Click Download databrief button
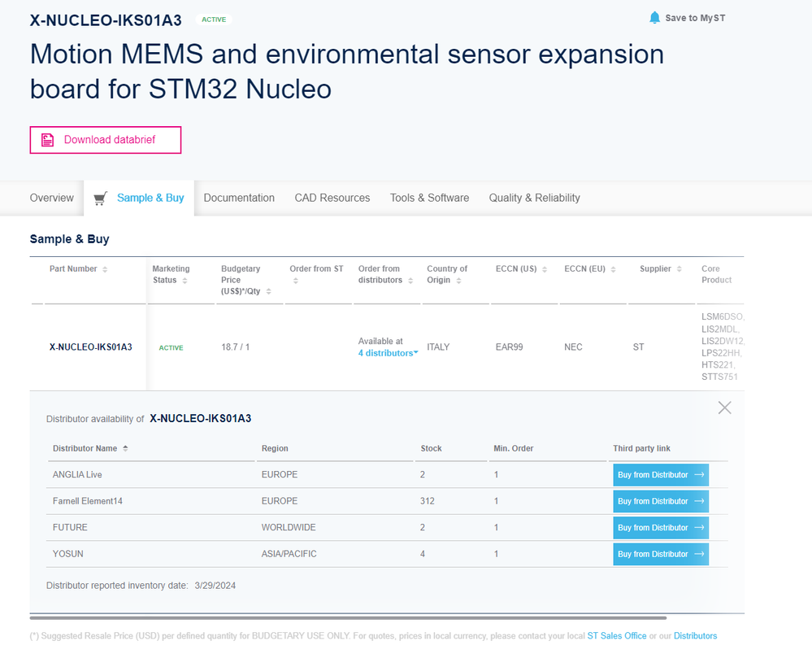 point(106,140)
